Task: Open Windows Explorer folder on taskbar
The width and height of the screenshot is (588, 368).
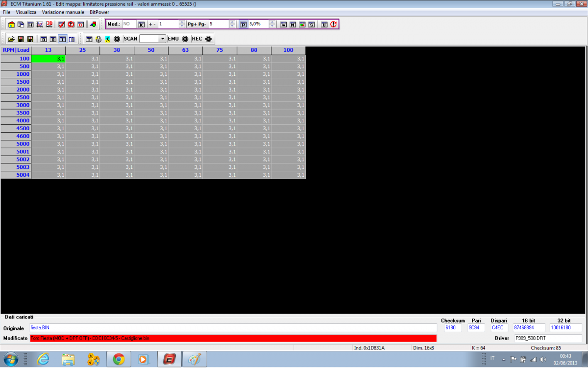Action: 68,359
